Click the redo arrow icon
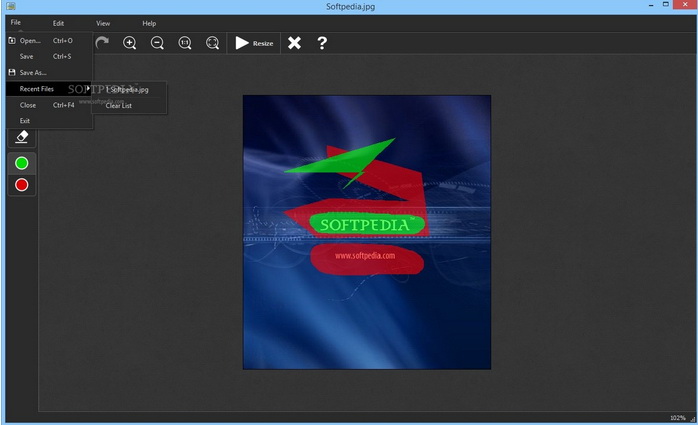 click(x=102, y=43)
